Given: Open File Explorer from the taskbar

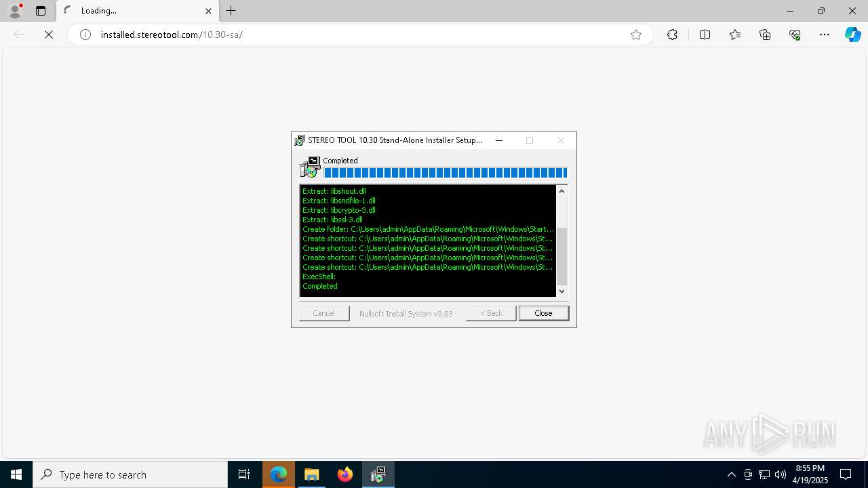Looking at the screenshot, I should click(312, 474).
